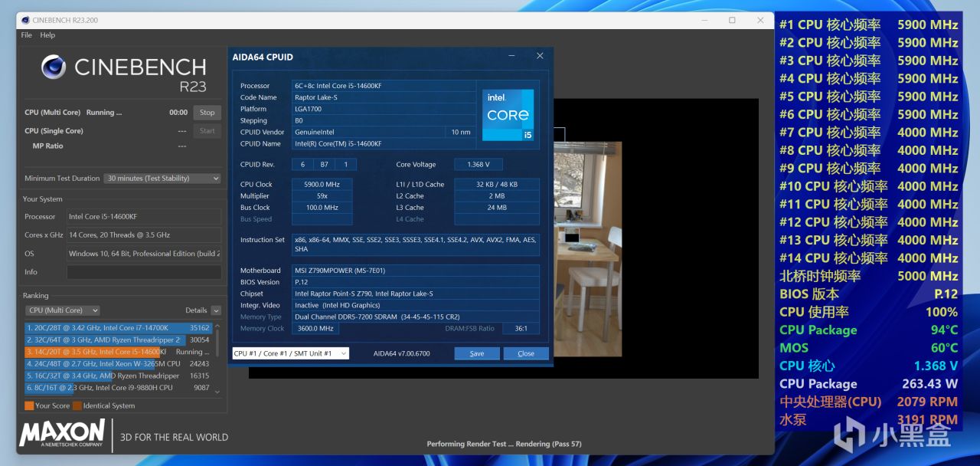Click the MAXON logo
The height and width of the screenshot is (466, 980).
(x=63, y=432)
